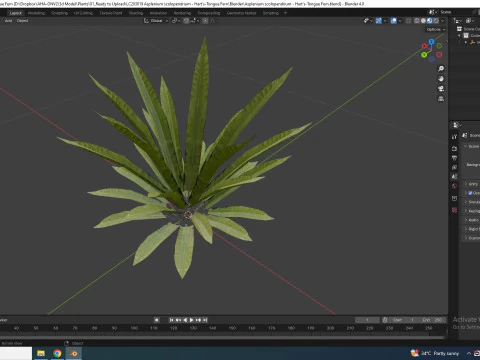Open the pivot point dropdown
The image size is (480, 360).
point(175,21)
